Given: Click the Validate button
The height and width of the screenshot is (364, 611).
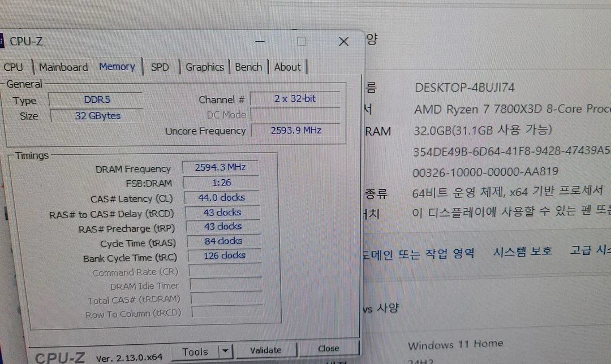Looking at the screenshot, I should [266, 350].
